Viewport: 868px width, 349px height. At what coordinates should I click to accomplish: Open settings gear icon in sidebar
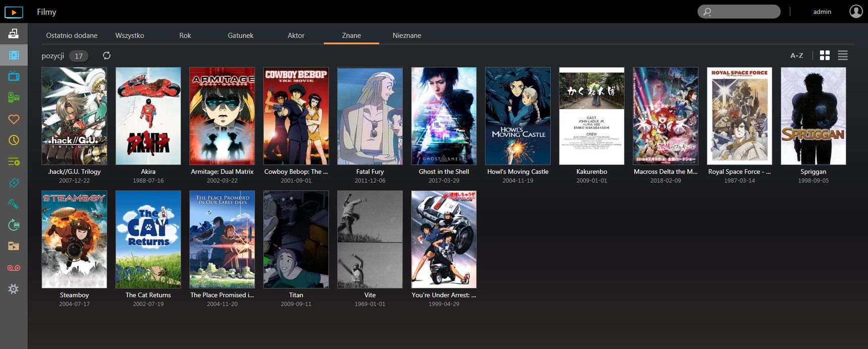(14, 289)
